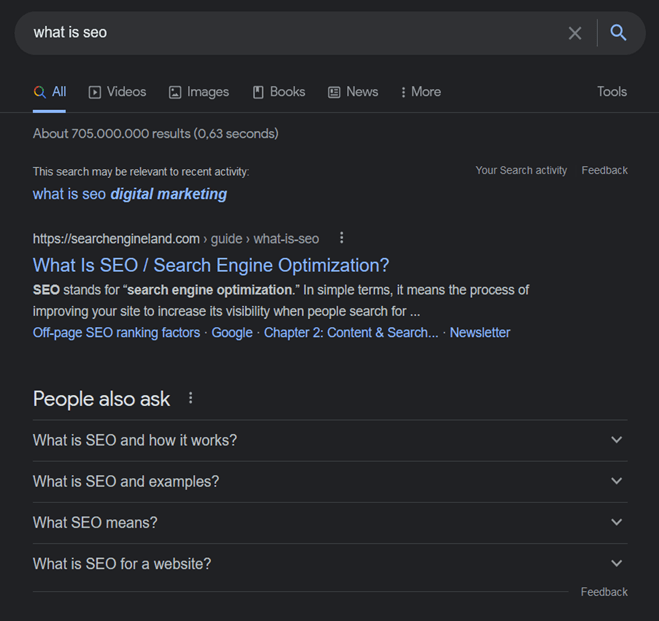Click the Feedback link beside Your Search activity

(604, 170)
